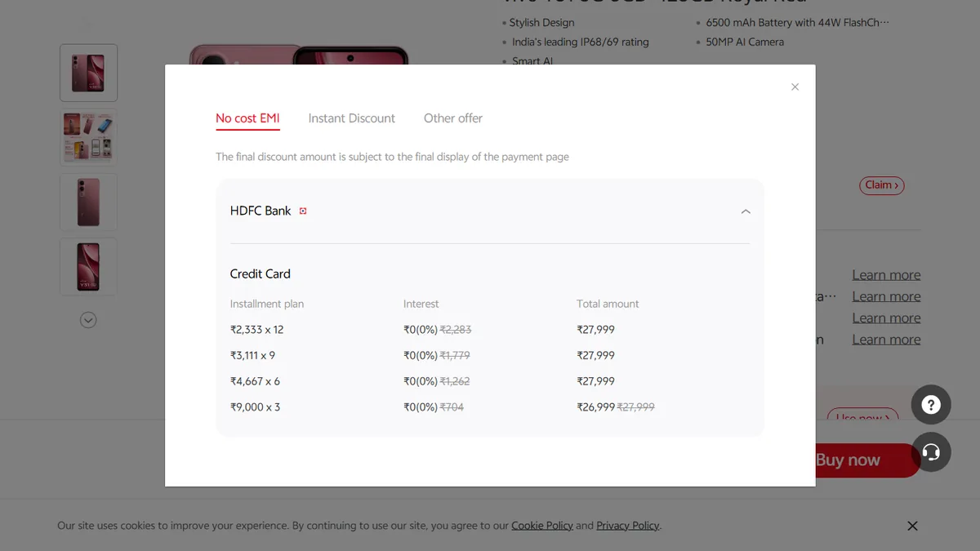The height and width of the screenshot is (551, 980).
Task: Click the HDFC Bank logo icon
Action: [303, 211]
